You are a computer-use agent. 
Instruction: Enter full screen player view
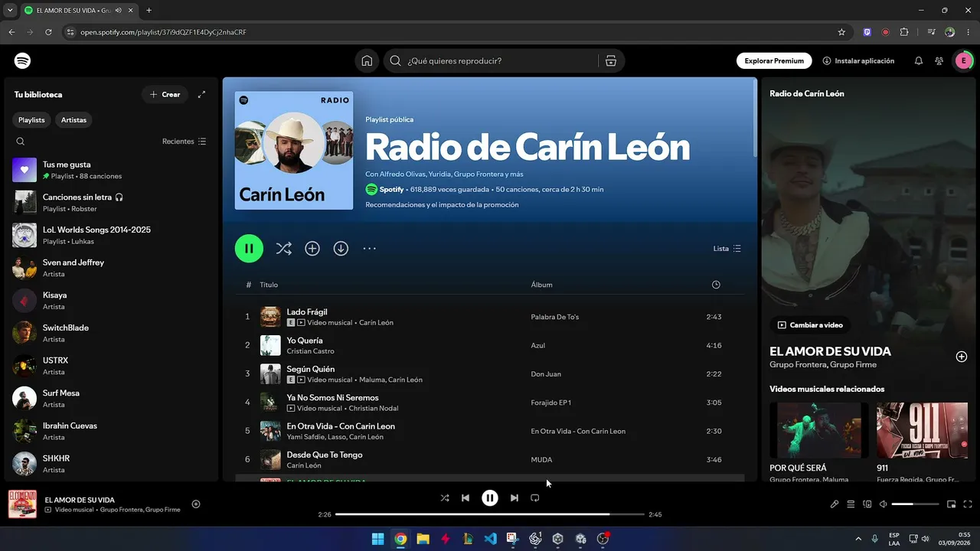(x=968, y=504)
